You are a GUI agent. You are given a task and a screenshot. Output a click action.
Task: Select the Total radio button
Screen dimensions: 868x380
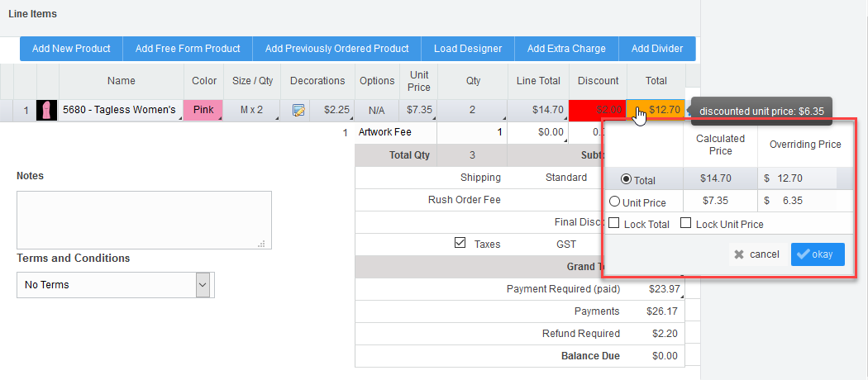tap(626, 179)
